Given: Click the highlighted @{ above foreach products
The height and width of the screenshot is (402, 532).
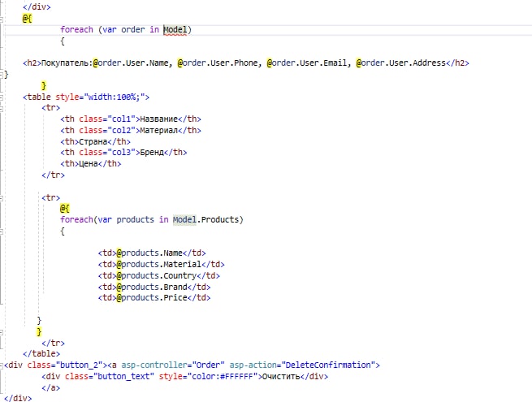Looking at the screenshot, I should pos(64,208).
